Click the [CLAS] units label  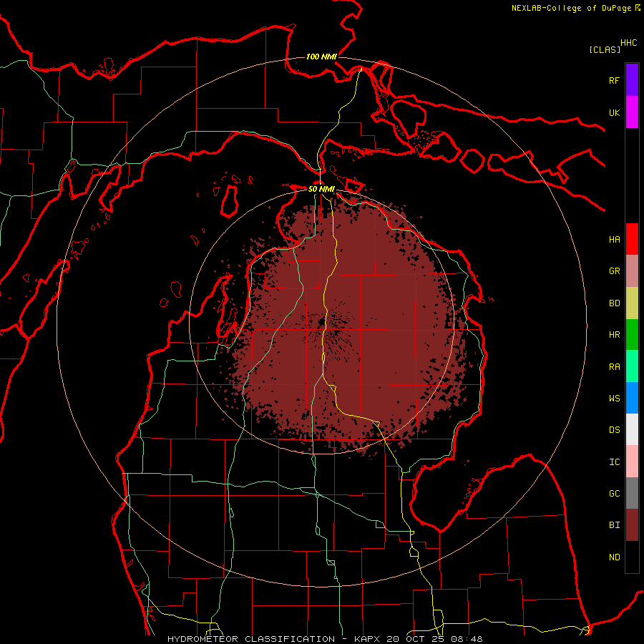605,49
